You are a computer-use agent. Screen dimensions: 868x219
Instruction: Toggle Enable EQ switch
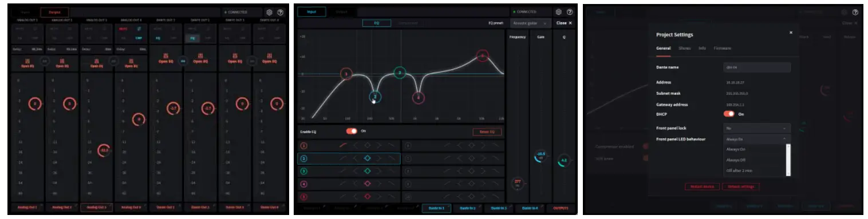point(352,131)
